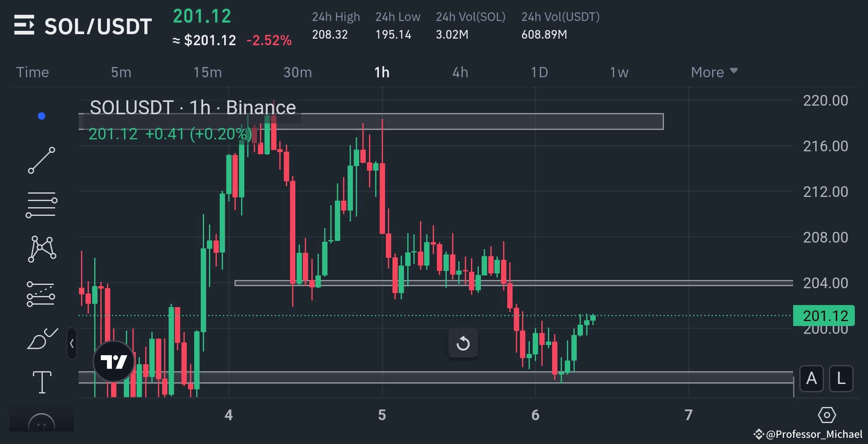The width and height of the screenshot is (868, 444).
Task: Click the TradingView logo watermark
Action: tap(114, 362)
